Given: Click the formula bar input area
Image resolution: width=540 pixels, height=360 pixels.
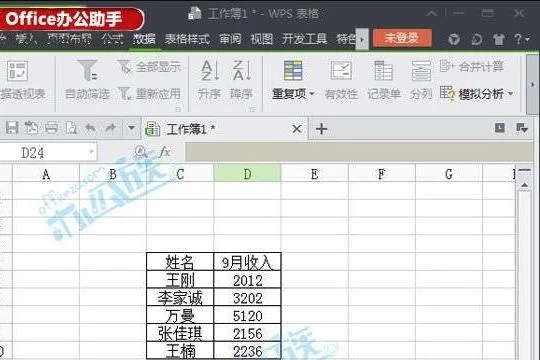Looking at the screenshot, I should pyautogui.click(x=359, y=152).
